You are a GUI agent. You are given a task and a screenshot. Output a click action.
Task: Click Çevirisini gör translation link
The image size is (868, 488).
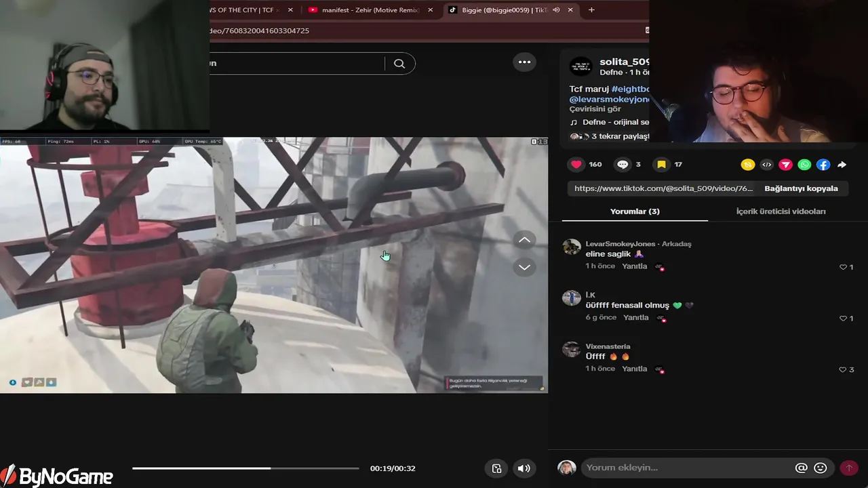(x=595, y=109)
